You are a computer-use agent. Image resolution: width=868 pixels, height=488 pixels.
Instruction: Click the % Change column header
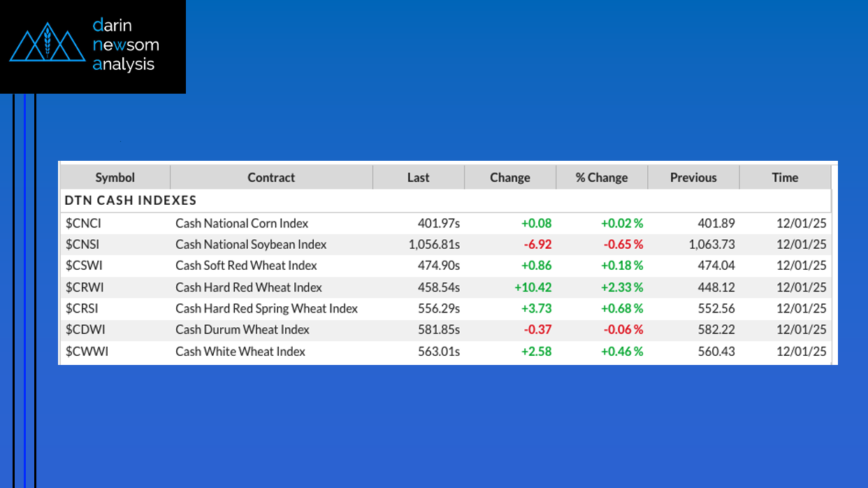(601, 178)
